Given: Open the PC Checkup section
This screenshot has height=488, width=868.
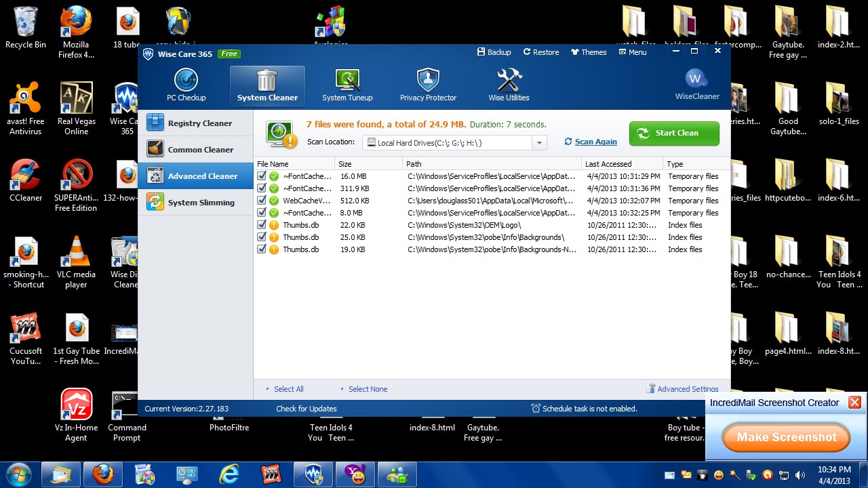Looking at the screenshot, I should pos(186,85).
